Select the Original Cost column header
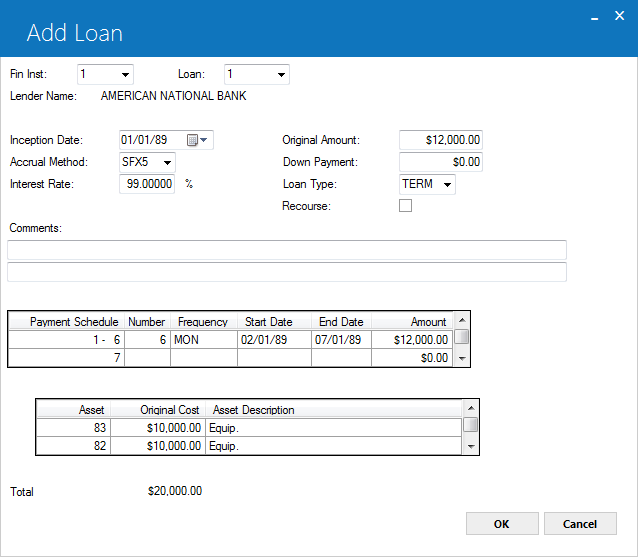 [x=158, y=409]
